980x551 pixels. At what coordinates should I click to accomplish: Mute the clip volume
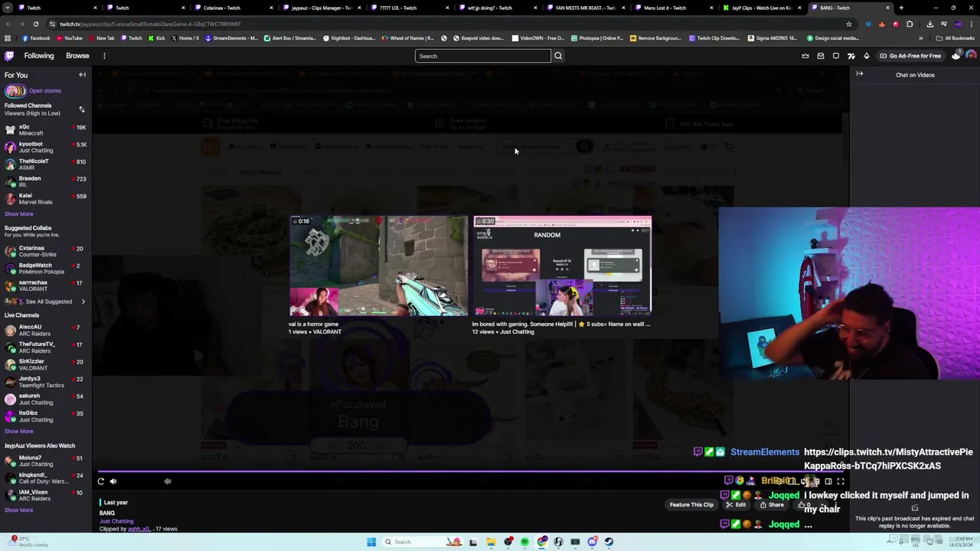click(113, 481)
